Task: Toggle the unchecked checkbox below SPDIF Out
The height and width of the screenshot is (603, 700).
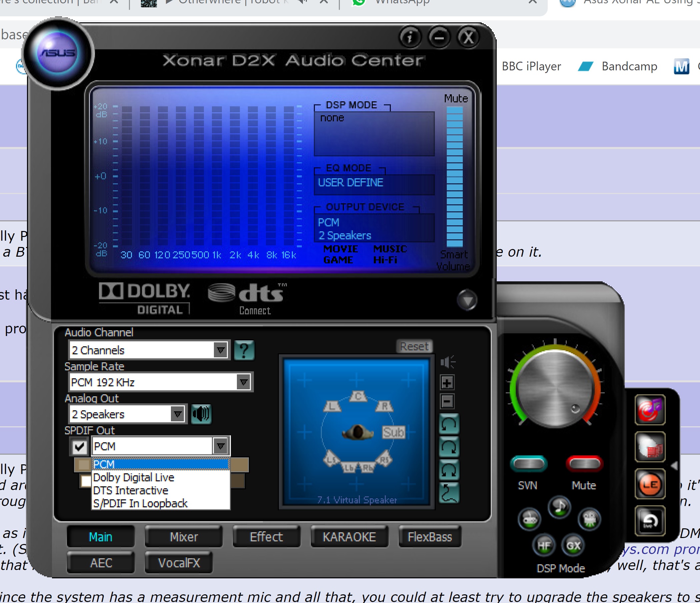Action: 86,481
